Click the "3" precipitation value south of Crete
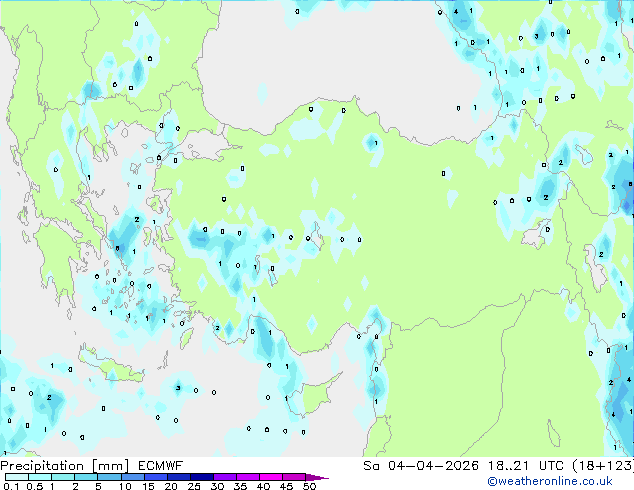This screenshot has height=490, width=634. [x=178, y=388]
